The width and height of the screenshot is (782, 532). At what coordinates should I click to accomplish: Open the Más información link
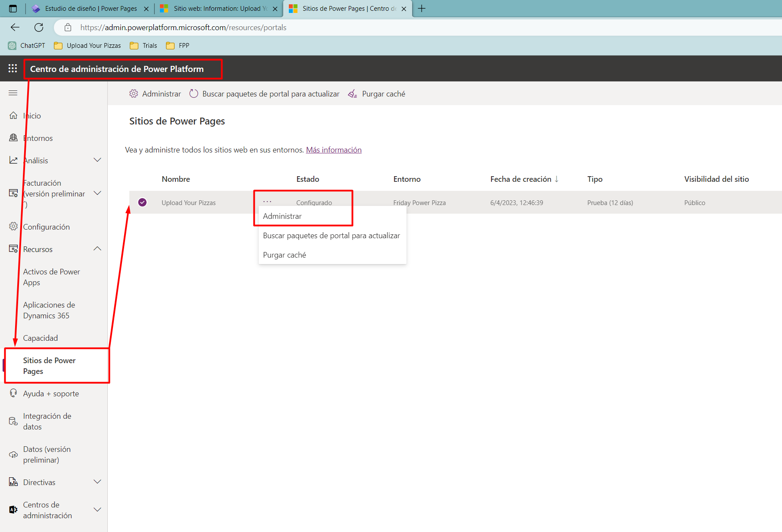(x=334, y=150)
